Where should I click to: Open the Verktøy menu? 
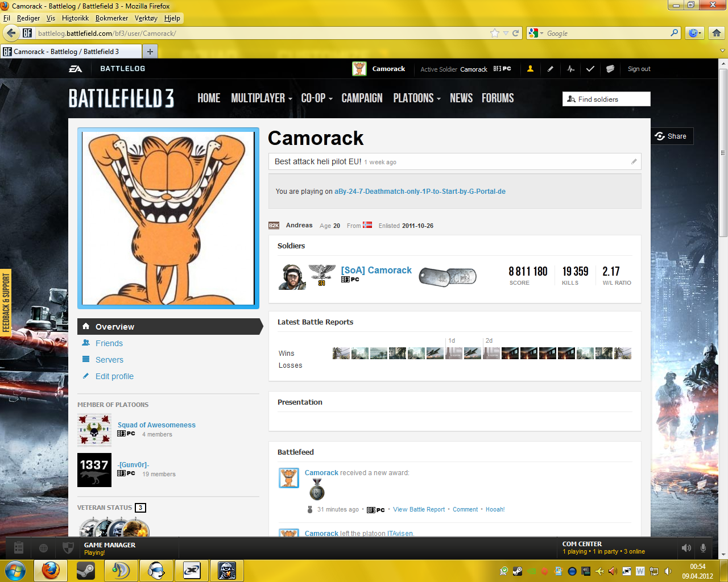146,18
